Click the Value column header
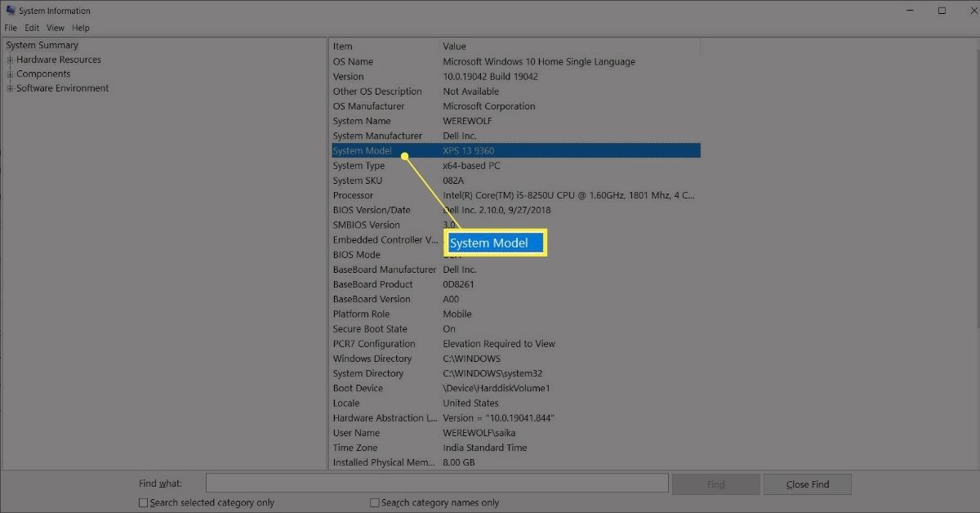Viewport: 980px width, 513px height. click(455, 47)
